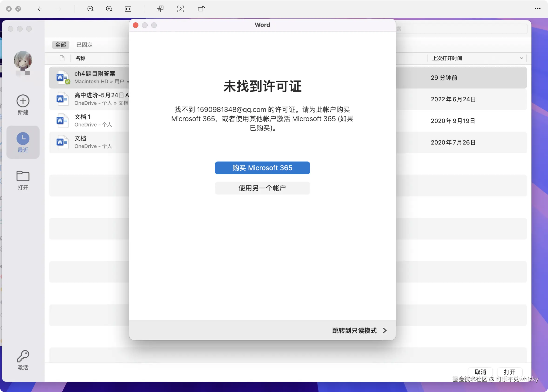Viewport: 548px width, 392px height.
Task: Select the ch4题目附答案 document row
Action: 95,77
